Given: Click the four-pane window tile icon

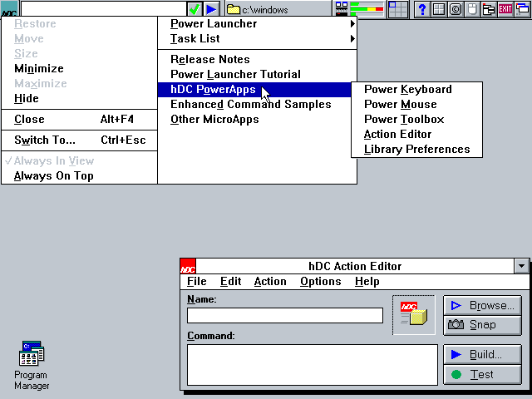Looking at the screenshot, I should pyautogui.click(x=439, y=9).
